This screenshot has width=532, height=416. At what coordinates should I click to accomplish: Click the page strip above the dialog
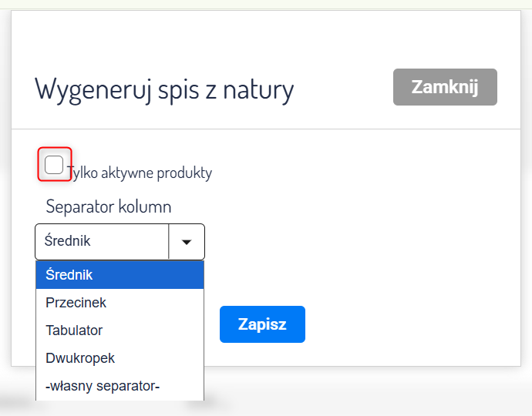[265, 4]
